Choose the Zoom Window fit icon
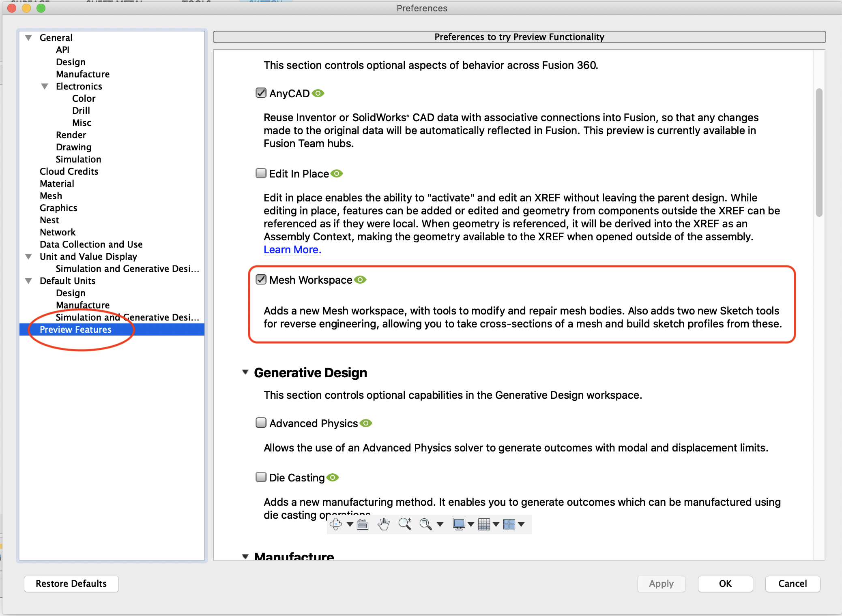The image size is (842, 616). click(425, 524)
